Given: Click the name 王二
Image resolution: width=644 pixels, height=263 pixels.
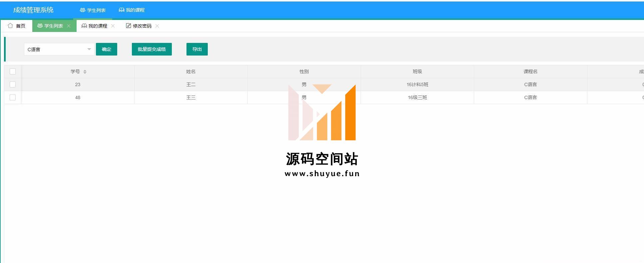Looking at the screenshot, I should click(x=191, y=84).
